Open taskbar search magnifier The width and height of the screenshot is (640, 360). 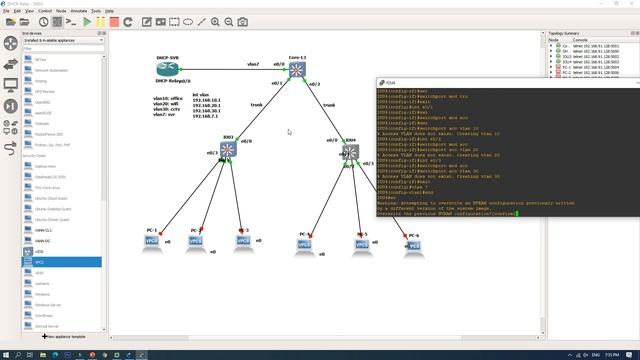tap(18, 355)
